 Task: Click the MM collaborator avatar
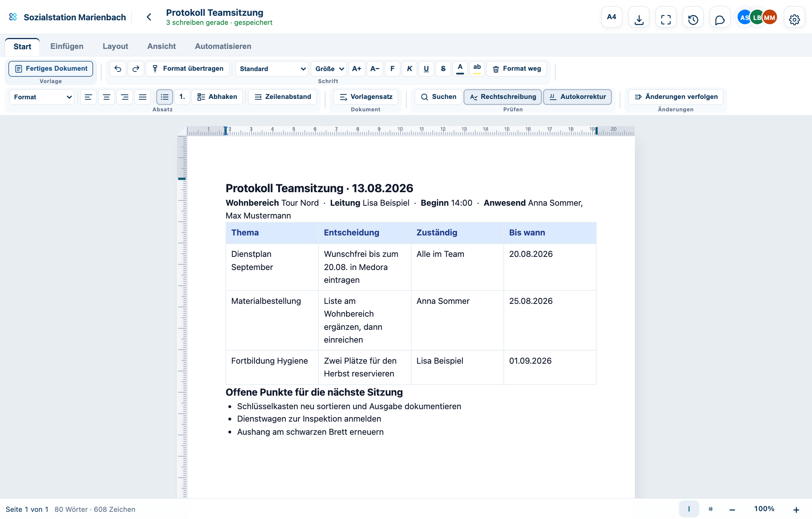click(770, 17)
